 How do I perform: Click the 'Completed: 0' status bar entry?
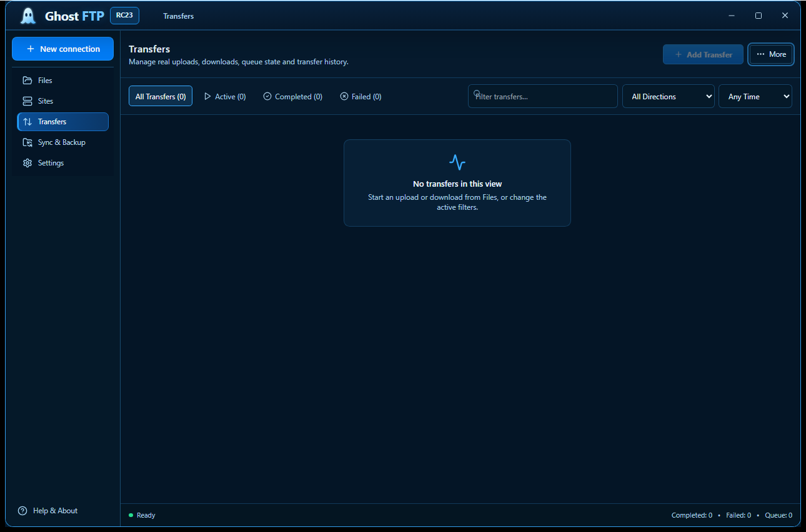pyautogui.click(x=692, y=515)
